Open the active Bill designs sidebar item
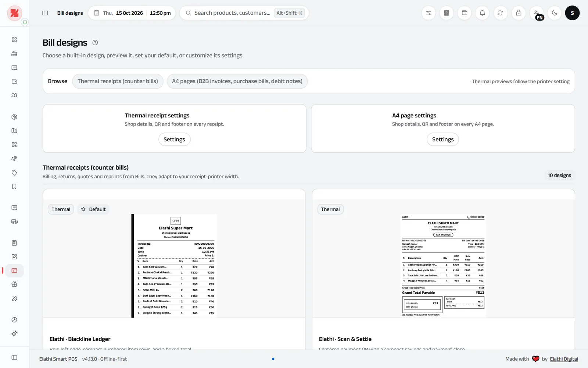588x368 pixels. pos(14,271)
